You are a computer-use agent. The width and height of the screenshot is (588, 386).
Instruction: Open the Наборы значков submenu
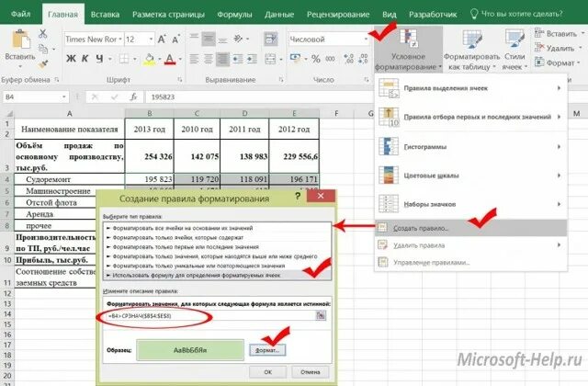pos(471,204)
